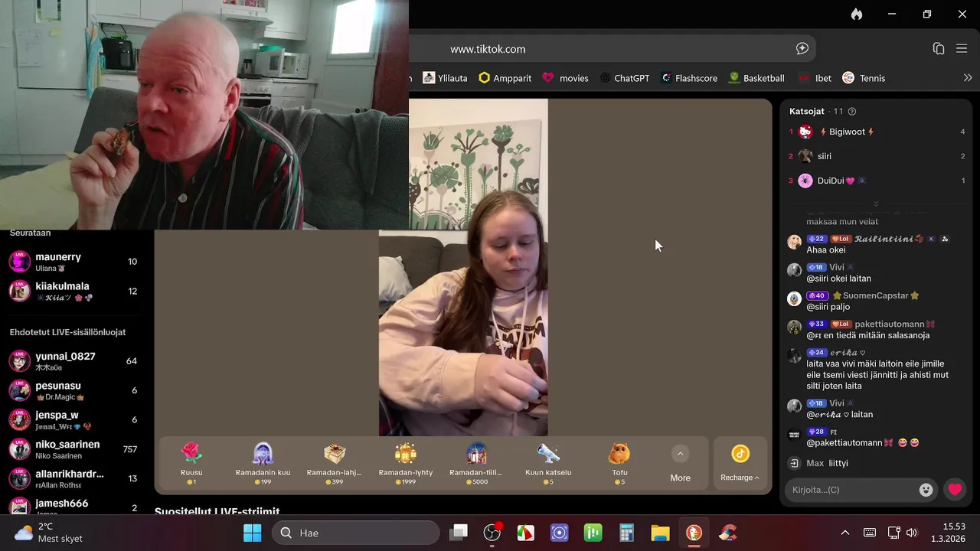Open the touch keyboard tray icon

[870, 533]
